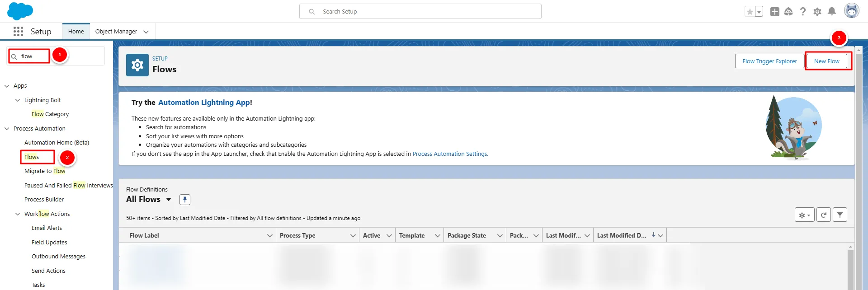The image size is (868, 290).
Task: Click the Favorites star icon
Action: (750, 12)
